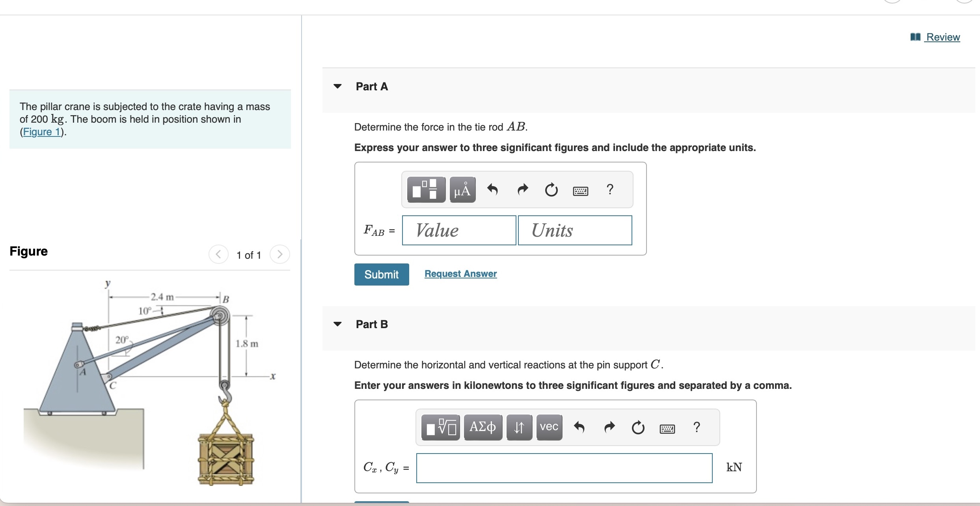Submit the Part A answer
The width and height of the screenshot is (980, 506).
click(381, 274)
